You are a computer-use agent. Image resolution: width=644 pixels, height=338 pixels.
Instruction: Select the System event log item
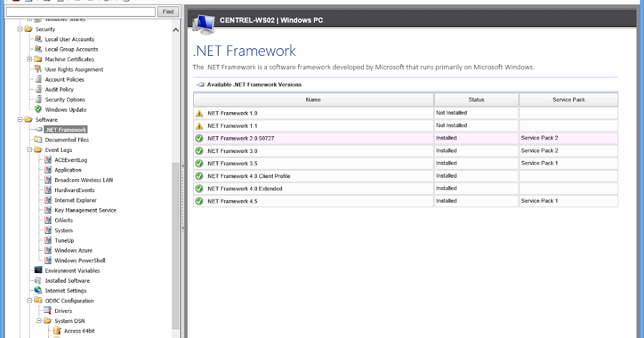[x=63, y=230]
